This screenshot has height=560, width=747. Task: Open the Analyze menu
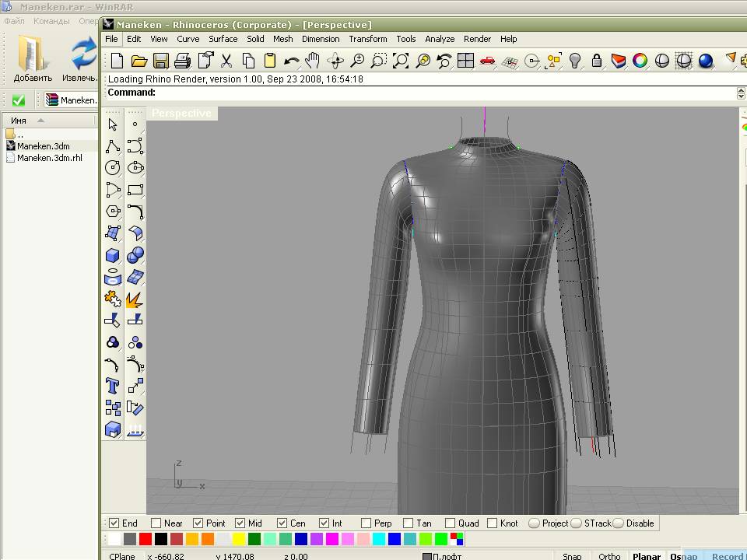pos(440,39)
